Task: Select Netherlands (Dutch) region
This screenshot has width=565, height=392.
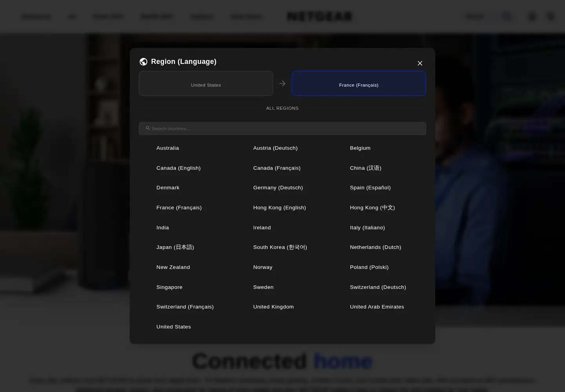Action: [375, 247]
